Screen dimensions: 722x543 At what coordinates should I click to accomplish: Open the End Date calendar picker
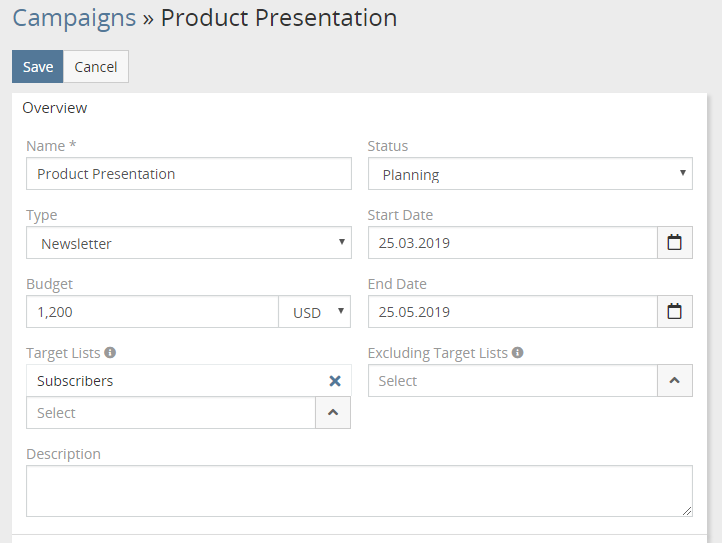point(674,312)
